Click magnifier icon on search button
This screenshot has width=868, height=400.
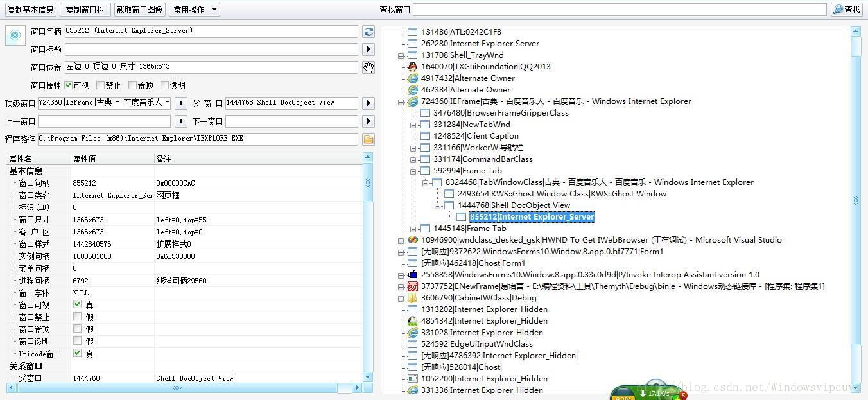[x=838, y=10]
